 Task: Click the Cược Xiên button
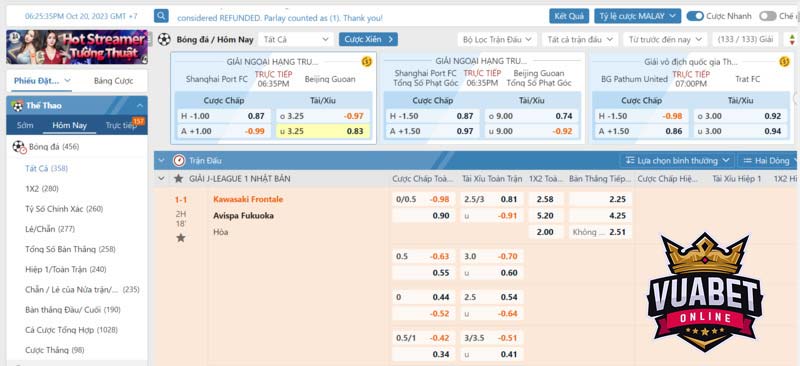pos(368,39)
